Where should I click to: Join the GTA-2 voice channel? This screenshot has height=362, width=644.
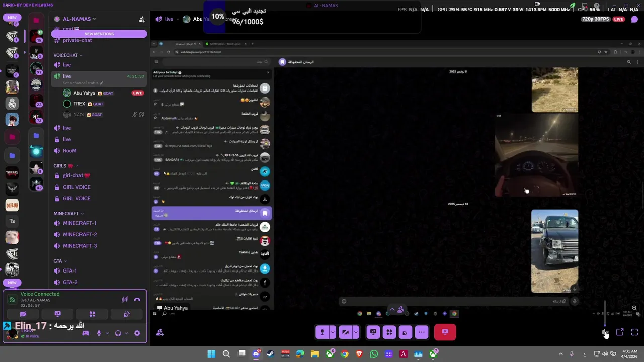pos(70,282)
